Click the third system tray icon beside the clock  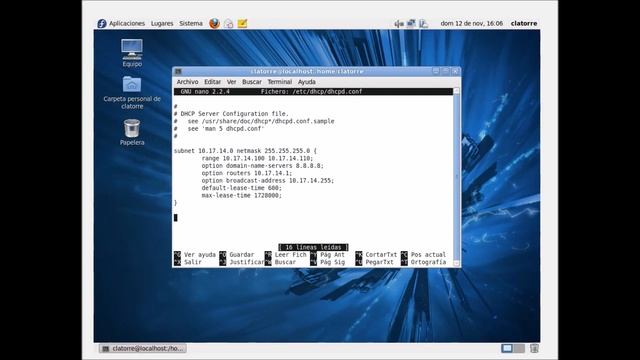click(x=423, y=24)
